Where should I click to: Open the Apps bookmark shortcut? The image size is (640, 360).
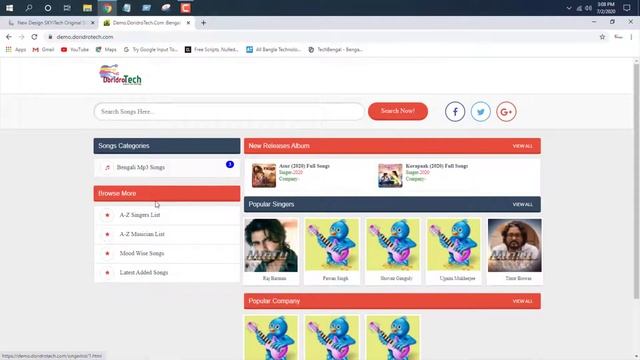[x=16, y=49]
